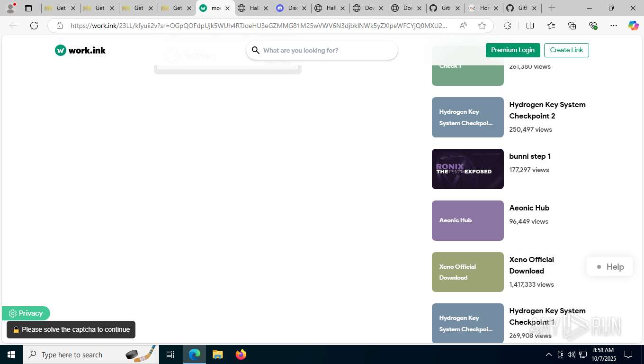Image resolution: width=644 pixels, height=364 pixels.
Task: Open Microsoft Edge from the taskbar
Action: coord(195,355)
